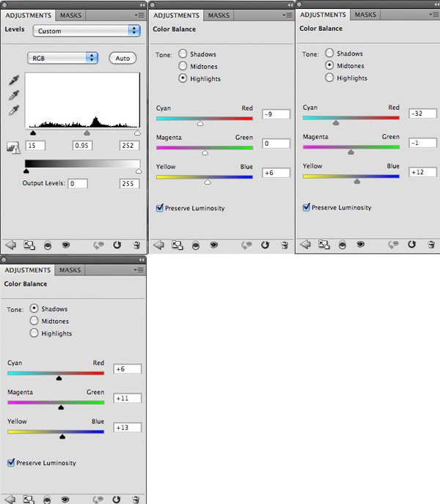The height and width of the screenshot is (504, 440).
Task: Select the white point eyedropper in Levels
Action: click(x=14, y=110)
